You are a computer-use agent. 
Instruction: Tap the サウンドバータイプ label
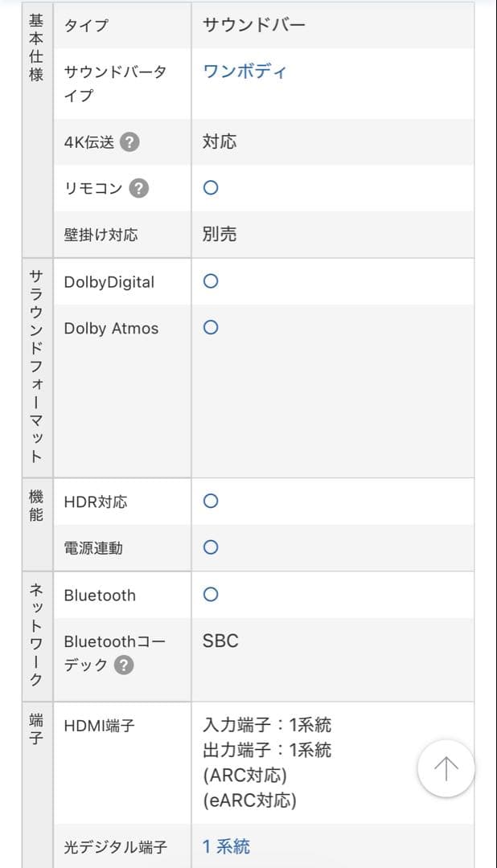tap(115, 83)
